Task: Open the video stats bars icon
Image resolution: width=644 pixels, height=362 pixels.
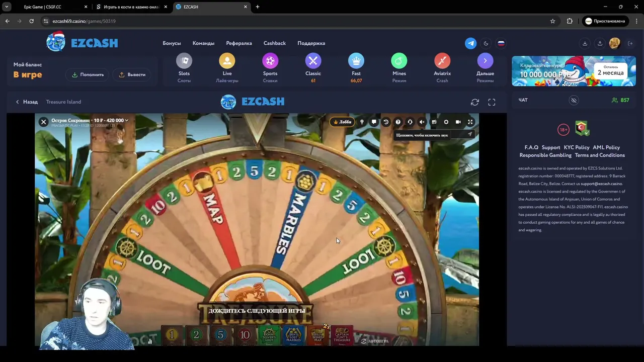Action: click(x=150, y=341)
